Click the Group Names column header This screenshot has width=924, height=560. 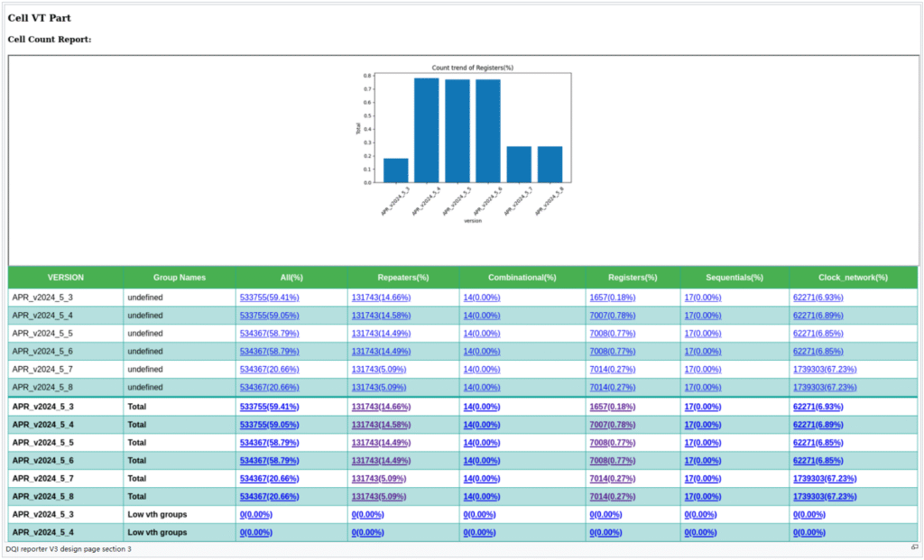click(180, 278)
